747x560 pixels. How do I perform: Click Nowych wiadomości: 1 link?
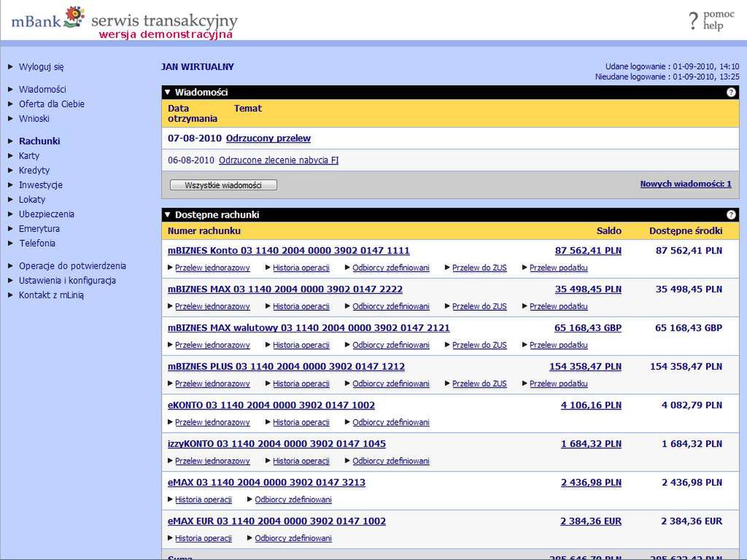(686, 184)
